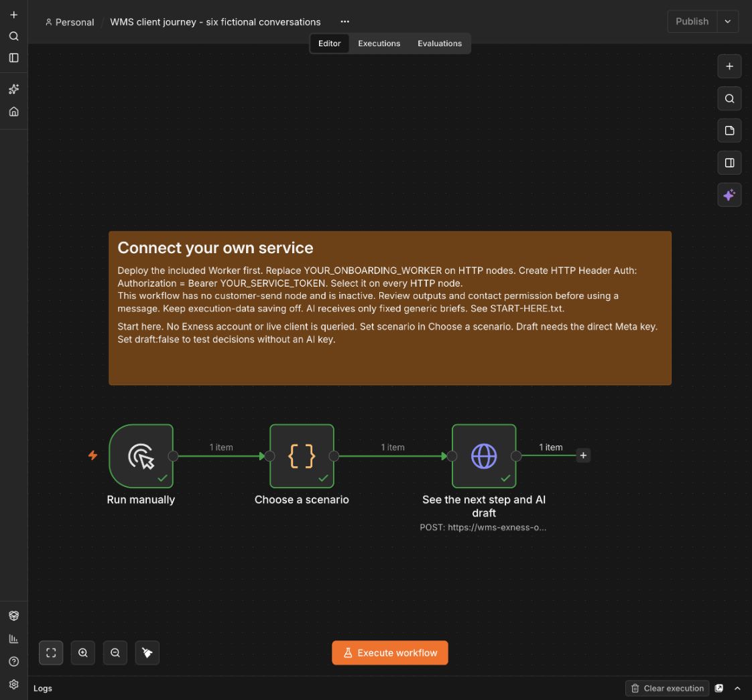Fit workflow to view button
Image resolution: width=752 pixels, height=700 pixels.
click(51, 652)
